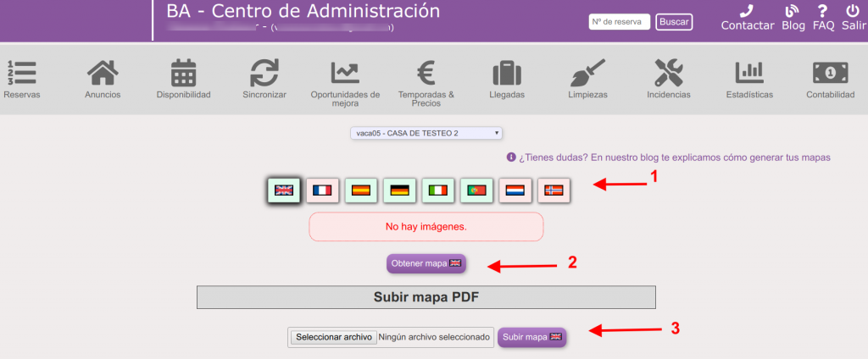Click the 'BA - Centro de Administración' title

[303, 11]
